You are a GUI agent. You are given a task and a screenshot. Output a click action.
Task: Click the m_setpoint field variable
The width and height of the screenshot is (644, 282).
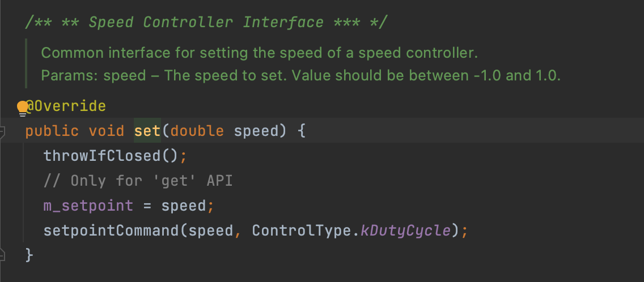(x=88, y=206)
